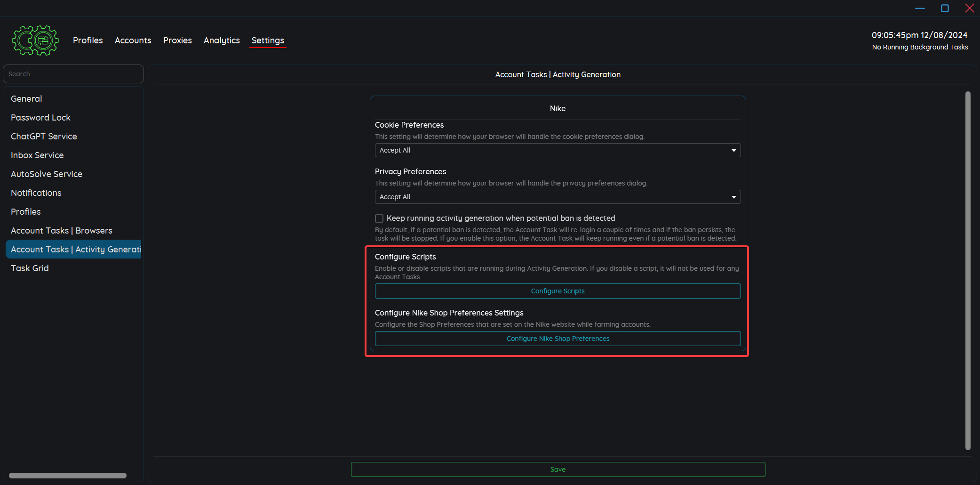Click the sidebar horizontal scrollbar
Screen dimensions: 980x485
[68, 476]
